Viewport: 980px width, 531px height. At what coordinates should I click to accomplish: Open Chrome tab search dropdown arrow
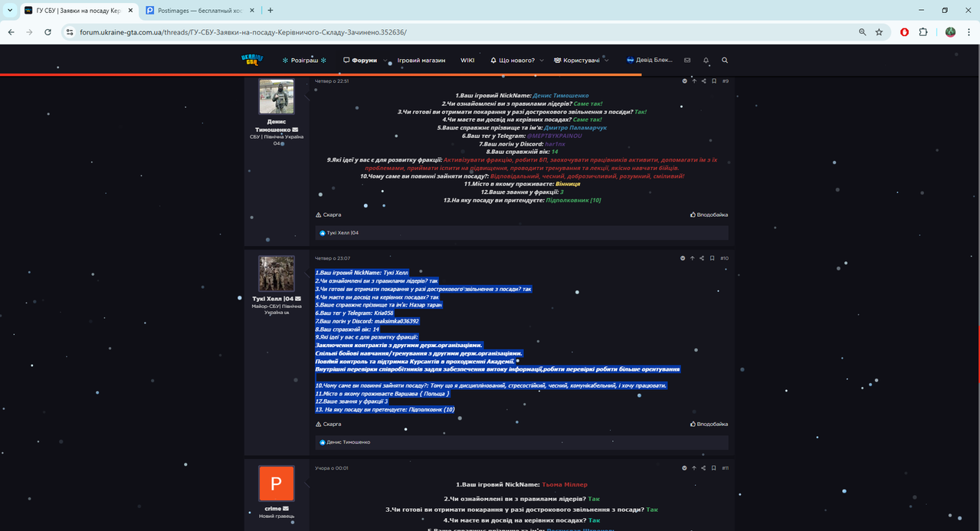click(x=10, y=10)
